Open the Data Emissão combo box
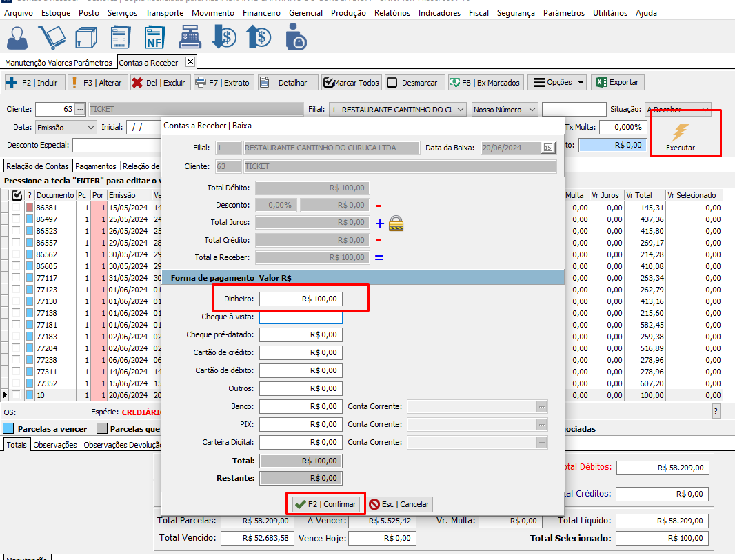 (66, 128)
